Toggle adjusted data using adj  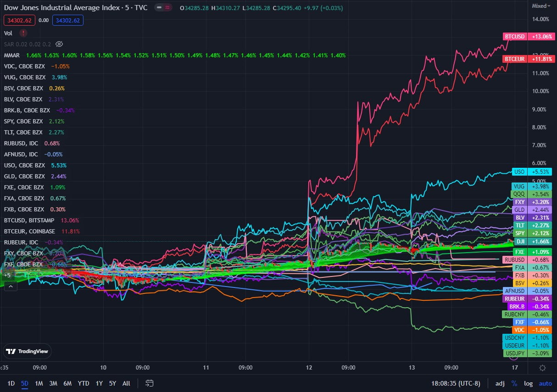pos(500,383)
